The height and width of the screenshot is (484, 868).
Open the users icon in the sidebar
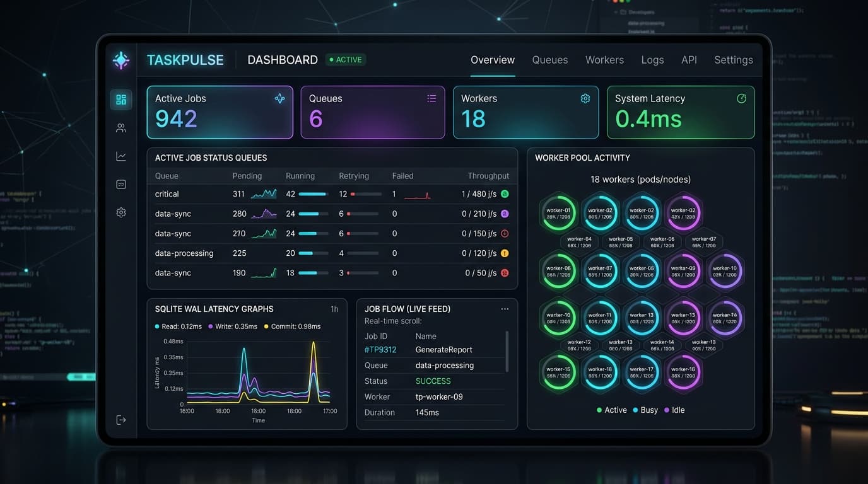(x=121, y=128)
